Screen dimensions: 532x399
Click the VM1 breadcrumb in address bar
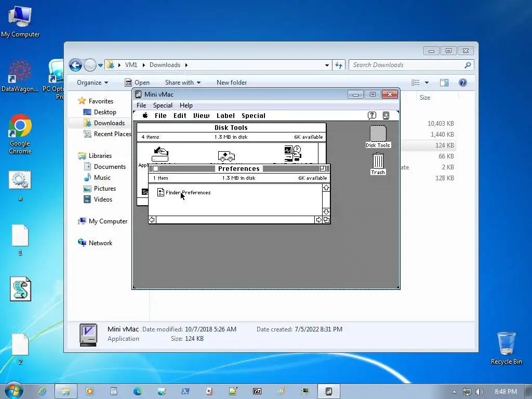click(x=131, y=65)
